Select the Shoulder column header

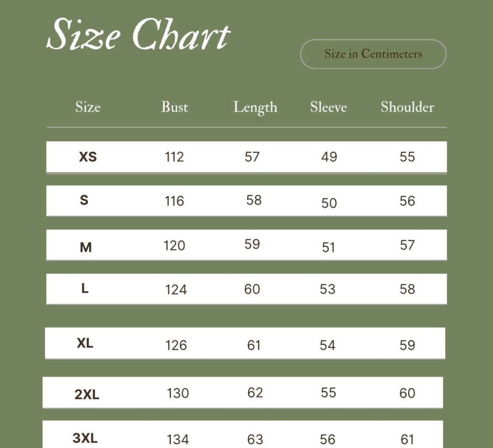407,107
